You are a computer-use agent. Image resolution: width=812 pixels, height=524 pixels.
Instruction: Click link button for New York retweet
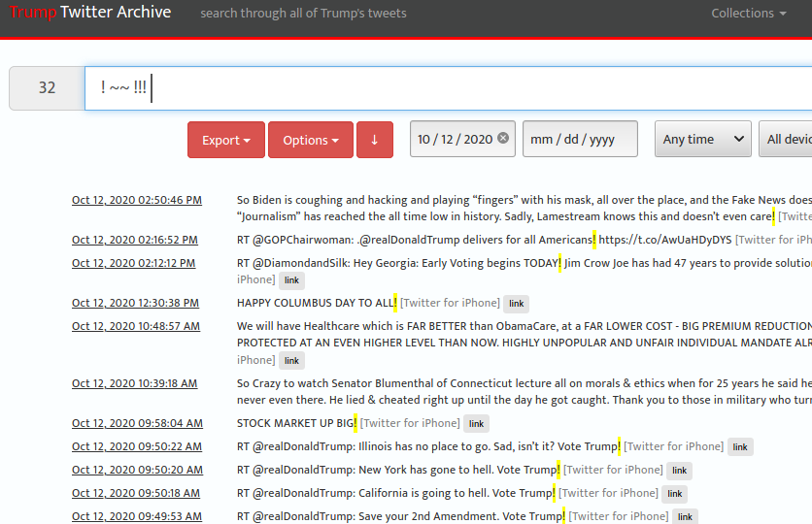(680, 471)
